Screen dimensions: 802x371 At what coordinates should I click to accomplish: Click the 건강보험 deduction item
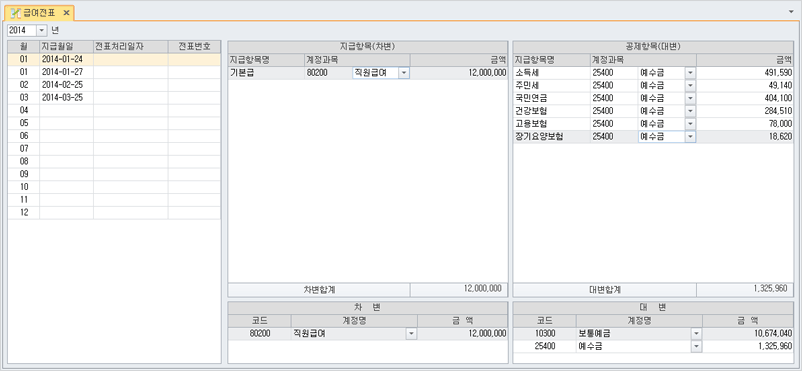click(551, 111)
